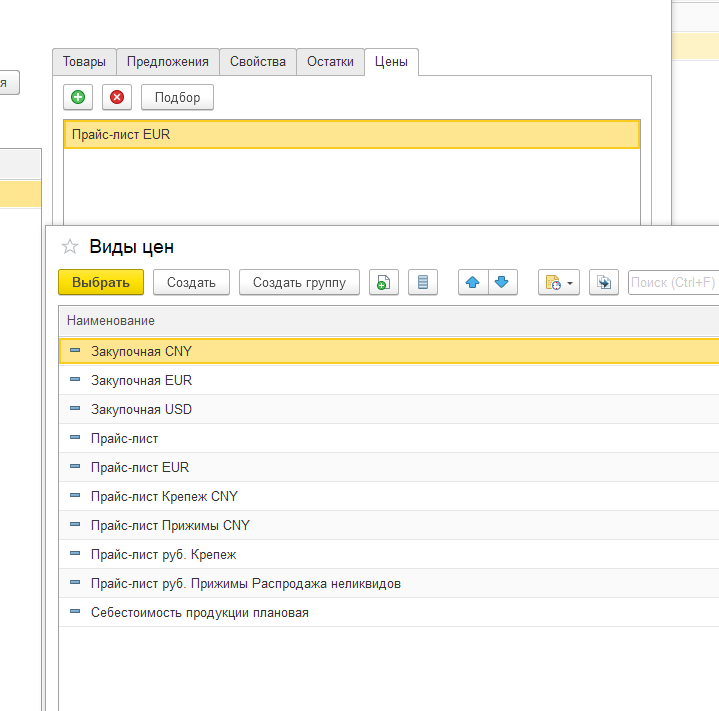Select Прайс-лист EUR in Виды цен list
This screenshot has height=711, width=719.
389,467
